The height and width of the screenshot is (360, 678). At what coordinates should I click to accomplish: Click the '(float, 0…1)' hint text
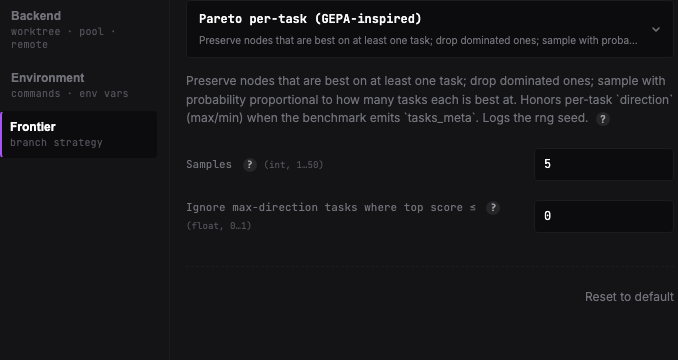pyautogui.click(x=219, y=226)
